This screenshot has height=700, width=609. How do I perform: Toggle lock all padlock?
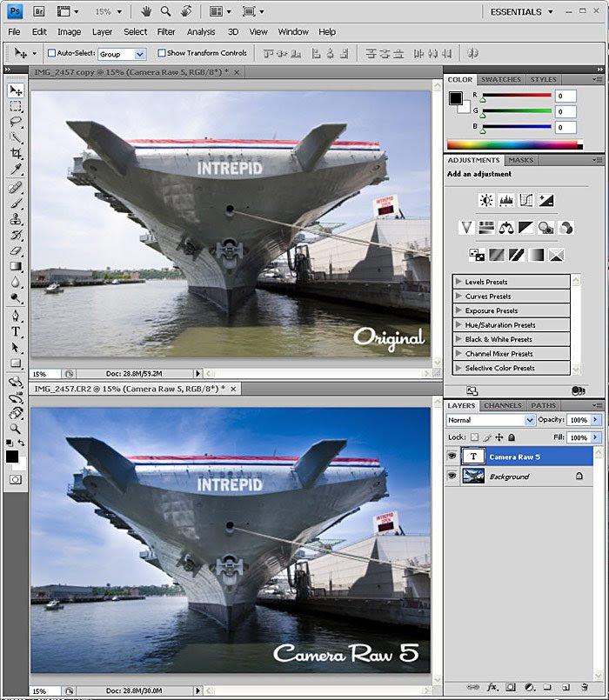(x=512, y=437)
